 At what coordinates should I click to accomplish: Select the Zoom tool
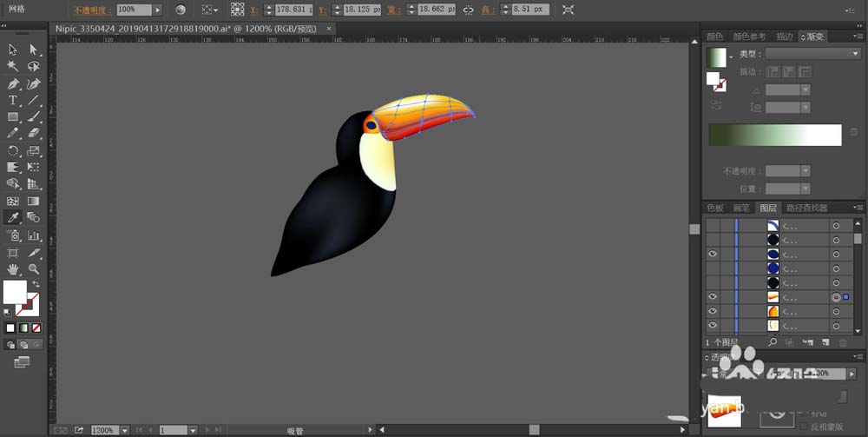34,269
